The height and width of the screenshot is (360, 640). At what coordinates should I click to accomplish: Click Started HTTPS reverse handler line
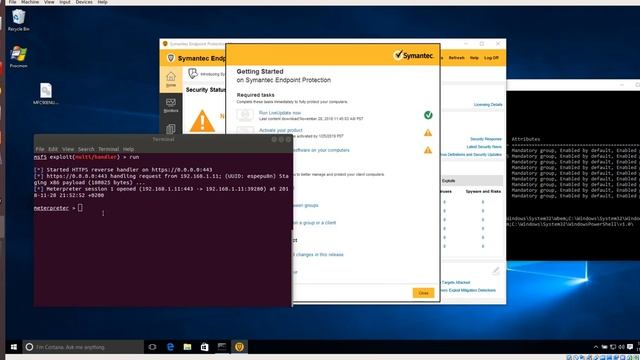(123, 170)
